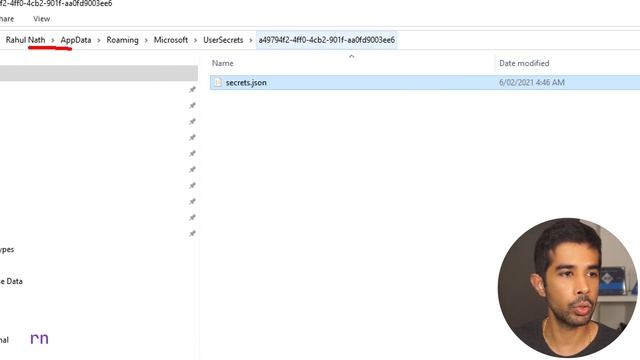Expand chevron after Rahul Nath in breadcrumb
Viewport: 640px width, 360px height.
click(53, 40)
